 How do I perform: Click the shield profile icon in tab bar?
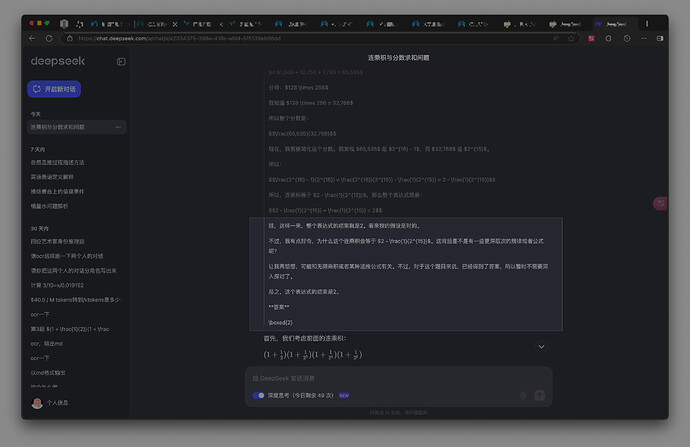(64, 24)
